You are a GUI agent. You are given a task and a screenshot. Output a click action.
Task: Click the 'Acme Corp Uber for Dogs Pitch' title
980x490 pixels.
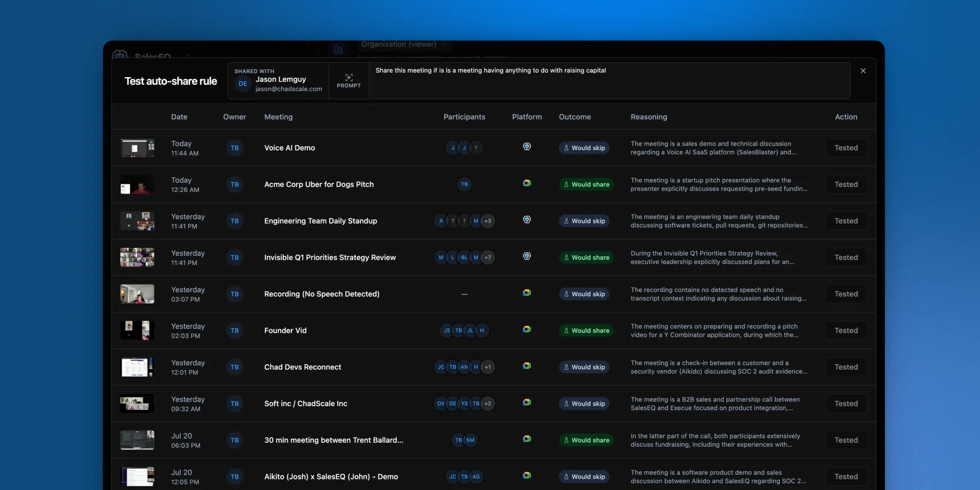(319, 184)
